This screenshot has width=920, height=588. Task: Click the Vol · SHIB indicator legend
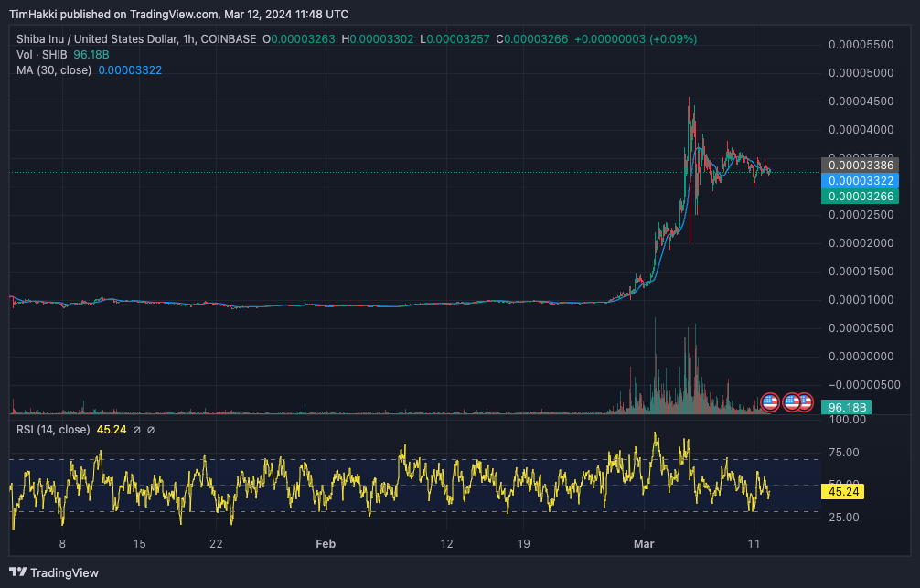coord(42,55)
